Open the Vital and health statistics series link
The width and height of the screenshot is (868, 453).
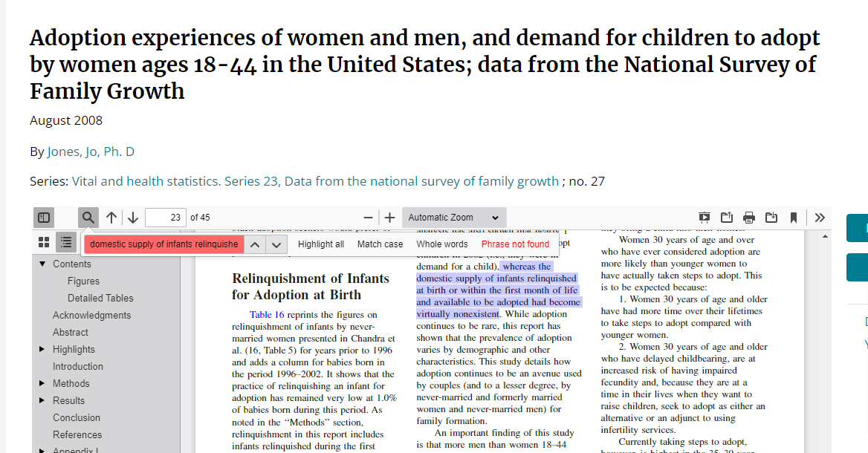point(316,181)
